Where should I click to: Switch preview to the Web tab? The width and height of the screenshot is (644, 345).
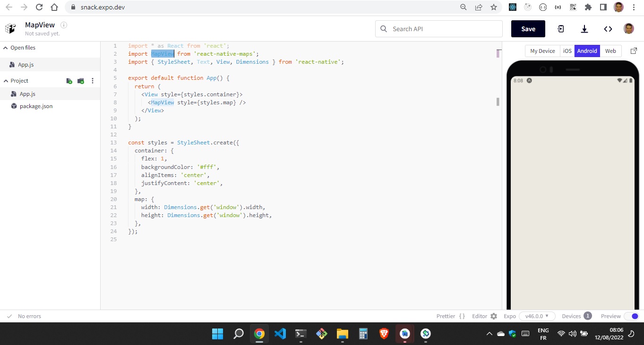(x=610, y=50)
